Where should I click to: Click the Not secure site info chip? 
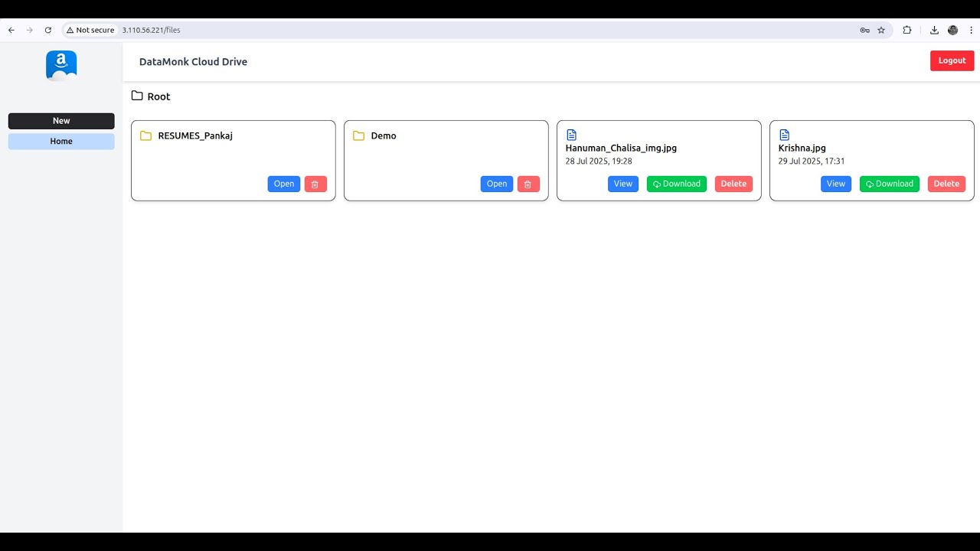[x=90, y=30]
